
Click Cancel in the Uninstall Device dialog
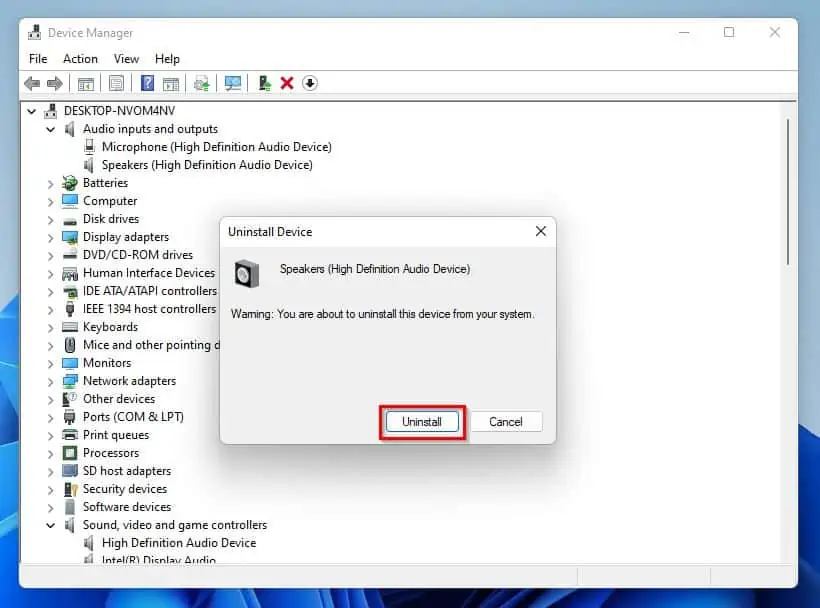point(506,421)
